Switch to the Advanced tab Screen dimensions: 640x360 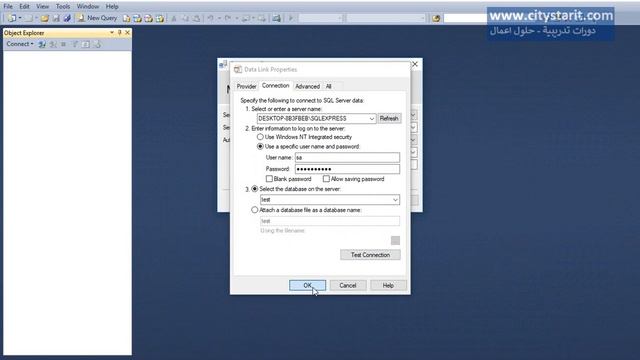307,87
